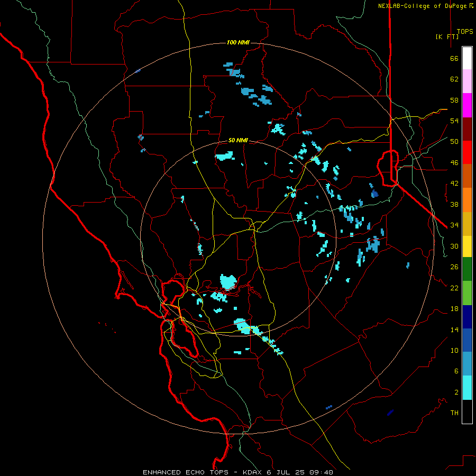This screenshot has height=476, width=476.
Task: Click the darker blue echo near the Lake Tahoe outline
Action: point(374,194)
